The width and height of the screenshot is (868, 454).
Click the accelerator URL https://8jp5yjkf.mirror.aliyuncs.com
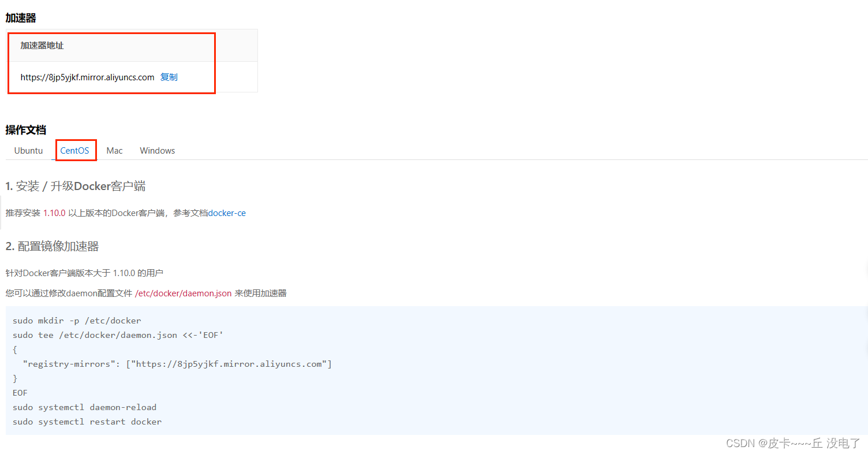tap(87, 77)
